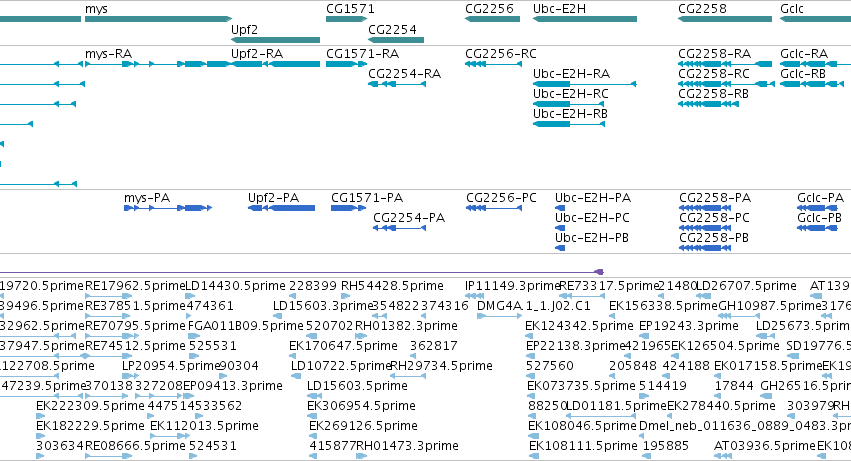Select EST EK278440.5prime
Screen dimensions: 851x461
tap(721, 406)
